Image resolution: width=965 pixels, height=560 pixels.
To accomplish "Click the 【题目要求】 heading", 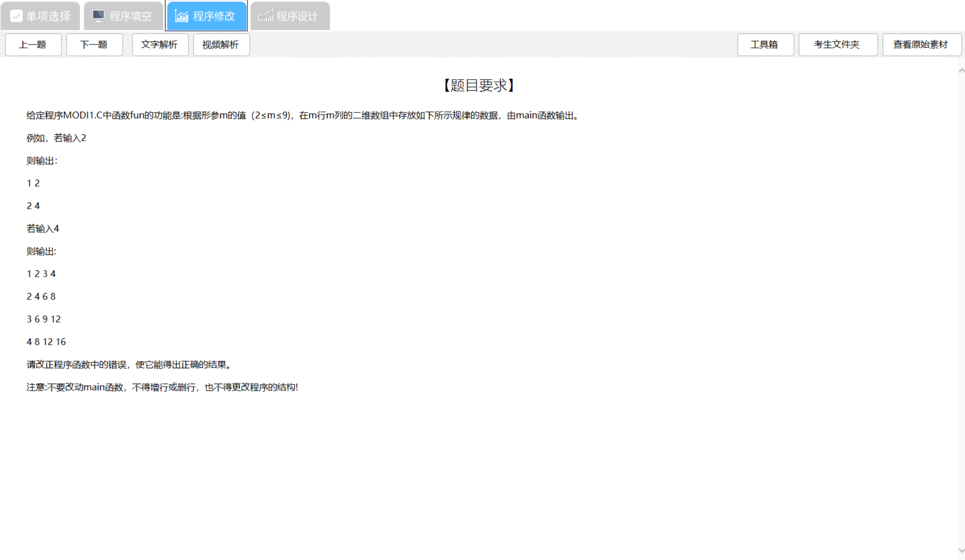I will (479, 85).
